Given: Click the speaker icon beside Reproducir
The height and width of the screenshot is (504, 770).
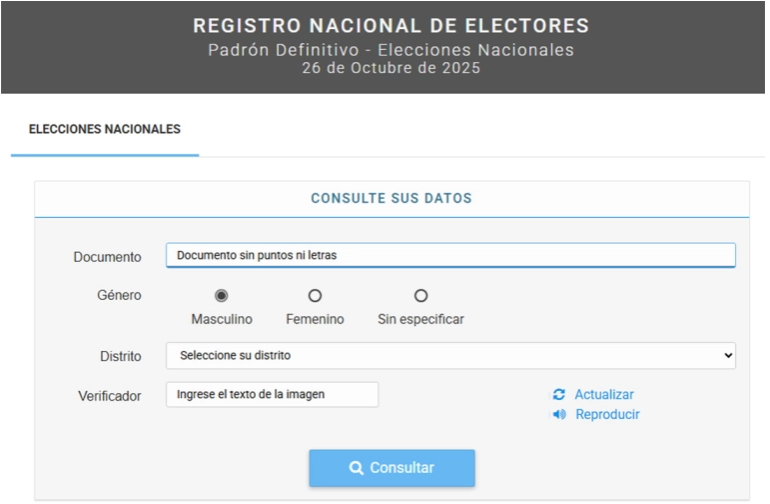Looking at the screenshot, I should pyautogui.click(x=559, y=415).
